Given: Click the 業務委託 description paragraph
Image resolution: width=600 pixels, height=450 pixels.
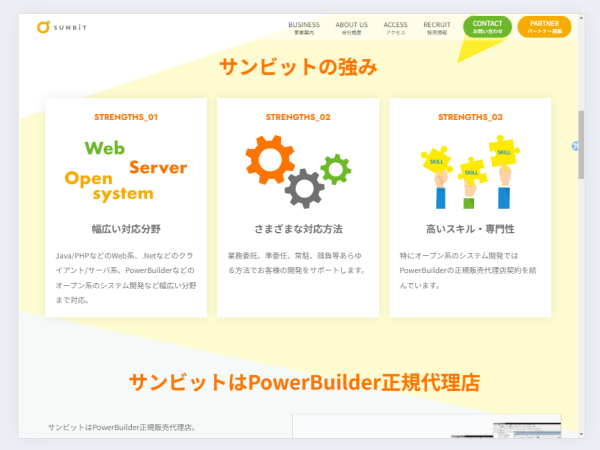Looking at the screenshot, I should (297, 263).
